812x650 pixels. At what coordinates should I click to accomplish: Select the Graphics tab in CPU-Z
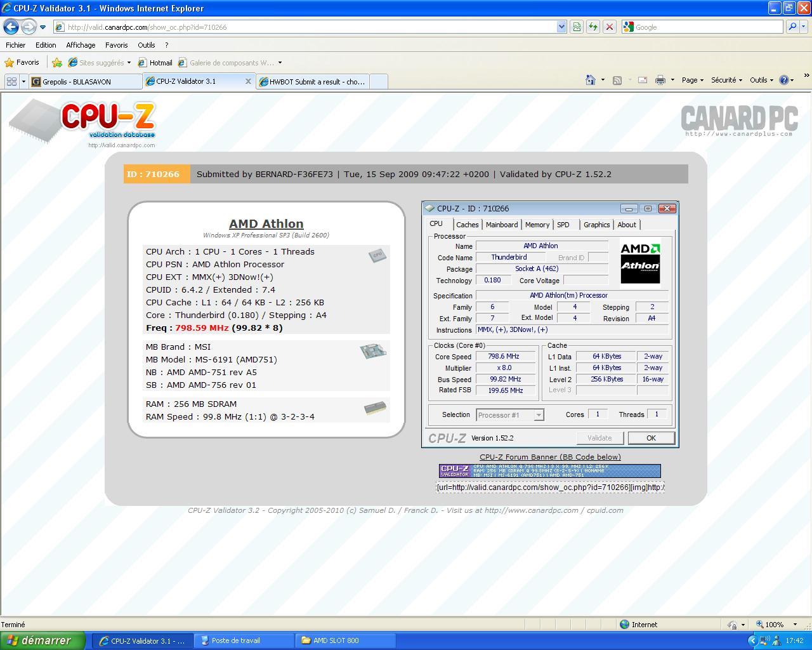coord(596,225)
